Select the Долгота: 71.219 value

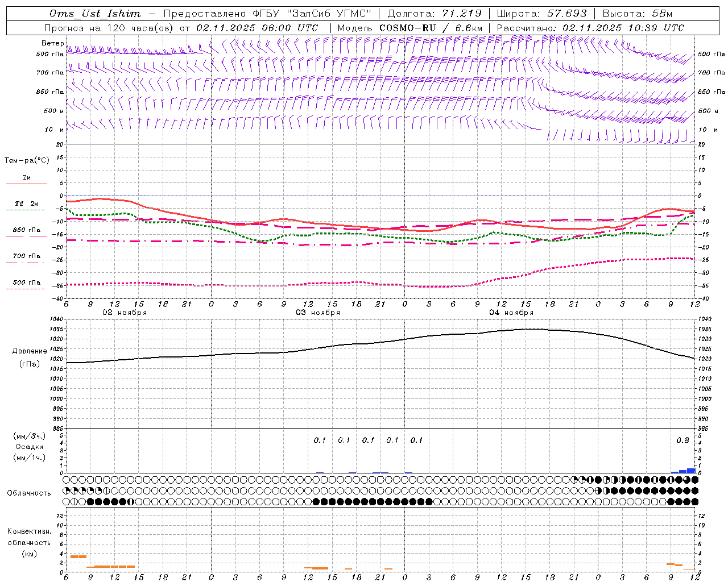point(435,14)
